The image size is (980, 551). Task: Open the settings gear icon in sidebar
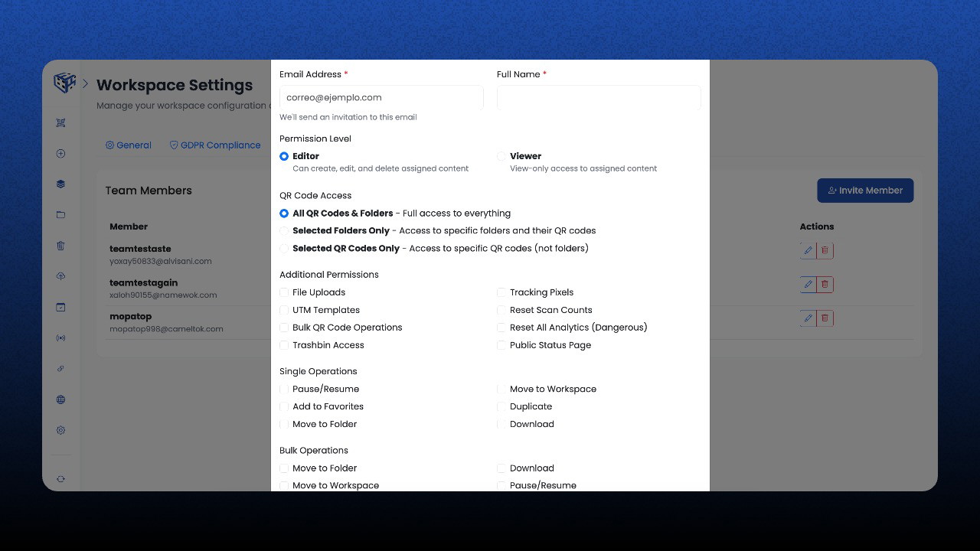pos(60,430)
